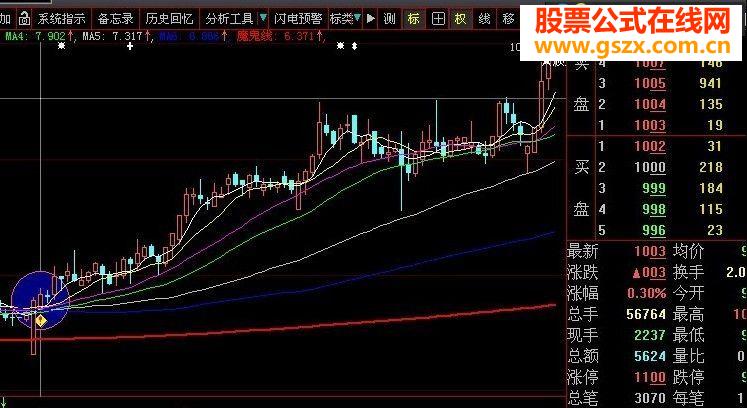The image size is (747, 408).
Task: Click the 跌停 label
Action: pos(688,377)
